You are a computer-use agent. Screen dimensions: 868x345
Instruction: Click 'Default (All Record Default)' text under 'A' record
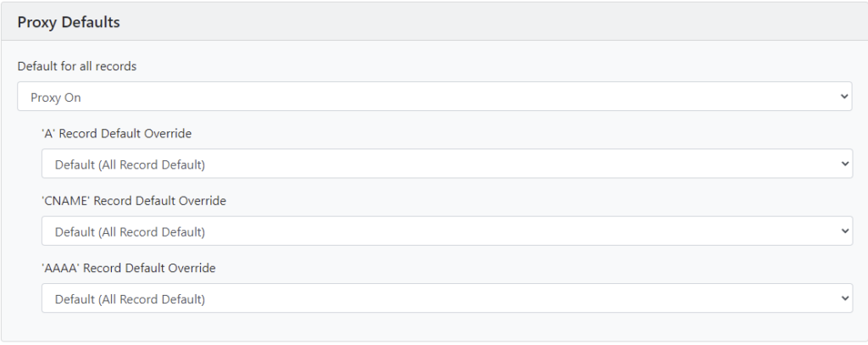pyautogui.click(x=130, y=164)
